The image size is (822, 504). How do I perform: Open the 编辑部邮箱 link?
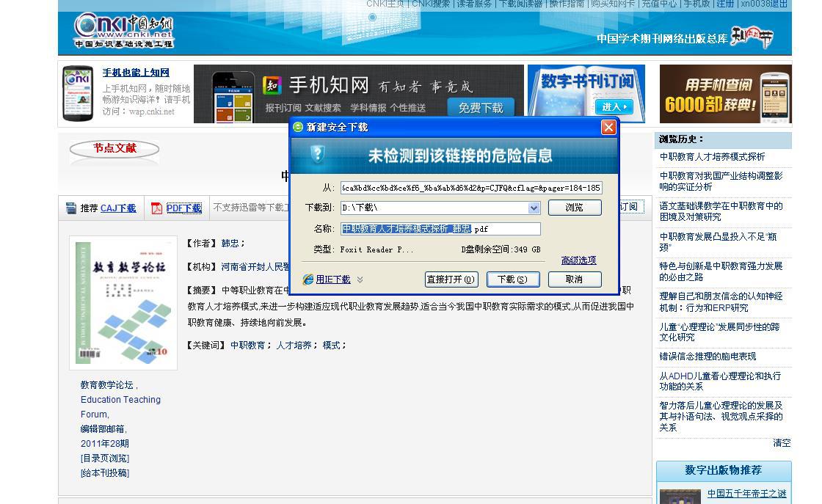(x=103, y=429)
